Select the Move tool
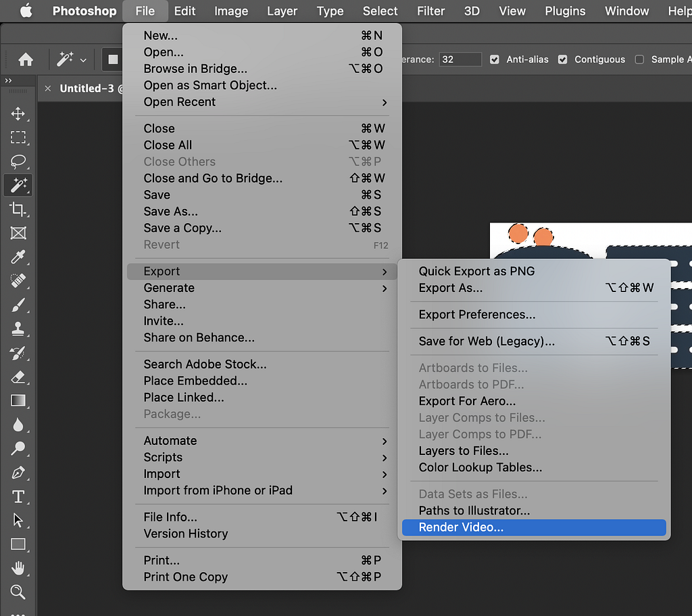Screen dimensions: 692x616 18,114
